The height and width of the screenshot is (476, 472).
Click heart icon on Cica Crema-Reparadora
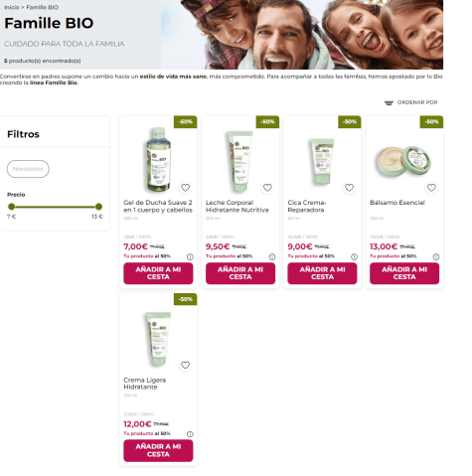pos(349,188)
